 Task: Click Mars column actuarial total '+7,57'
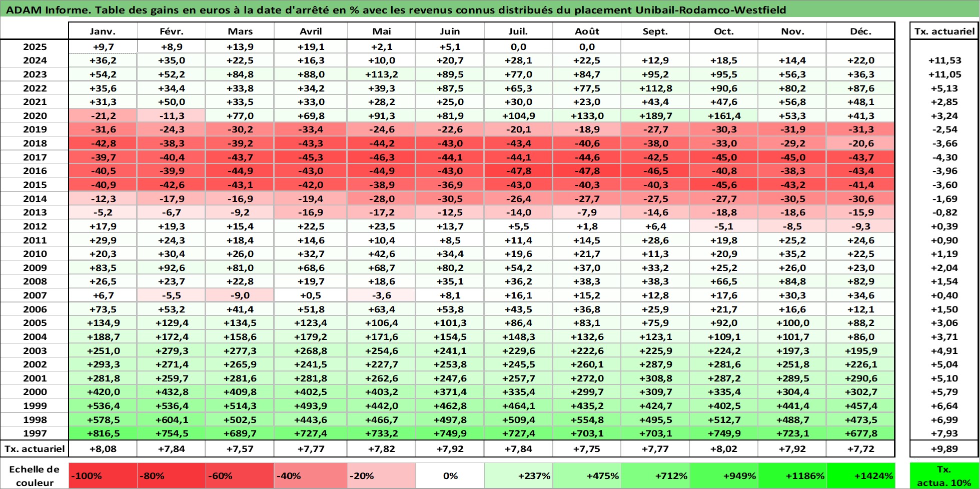[x=240, y=448]
